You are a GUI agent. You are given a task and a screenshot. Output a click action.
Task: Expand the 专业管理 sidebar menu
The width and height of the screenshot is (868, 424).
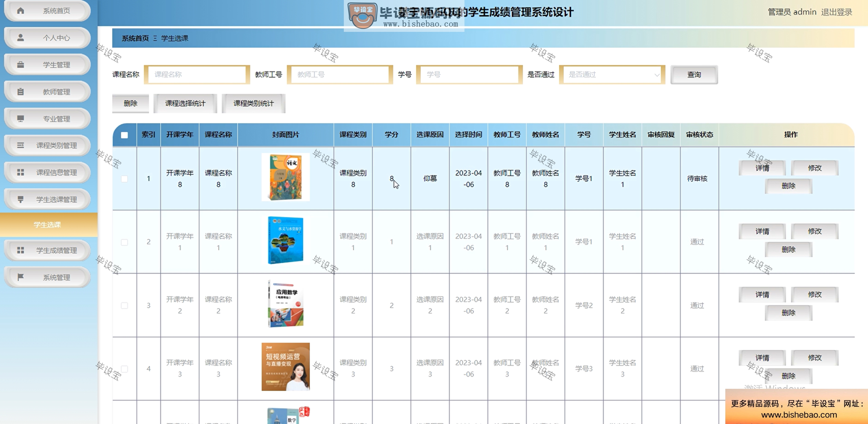(47, 119)
